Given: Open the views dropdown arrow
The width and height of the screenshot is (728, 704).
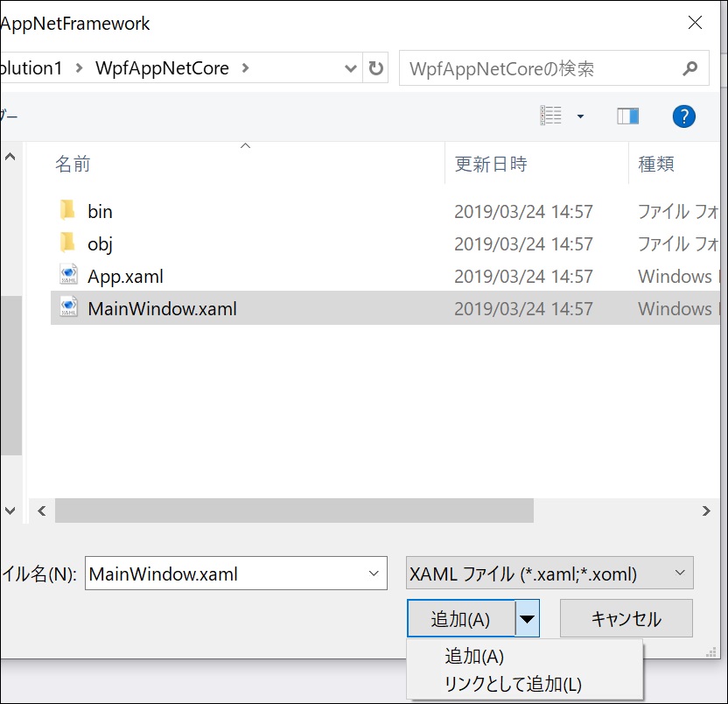Looking at the screenshot, I should click(580, 116).
